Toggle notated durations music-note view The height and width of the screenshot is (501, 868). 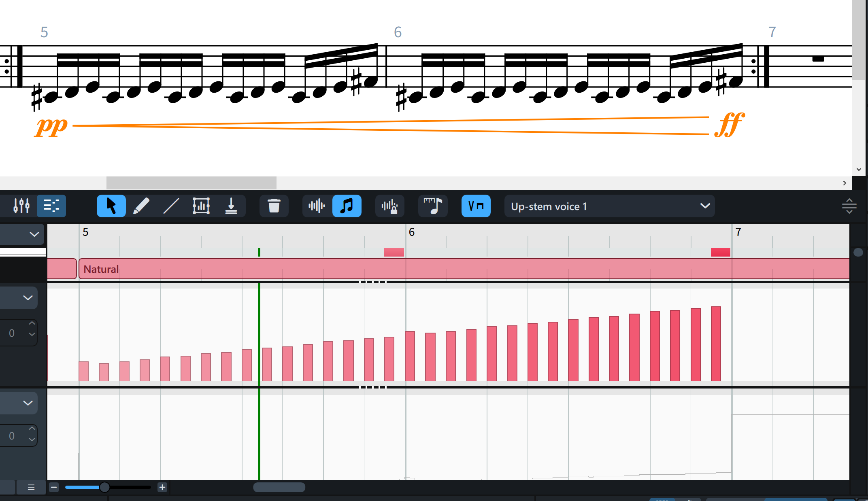click(347, 206)
